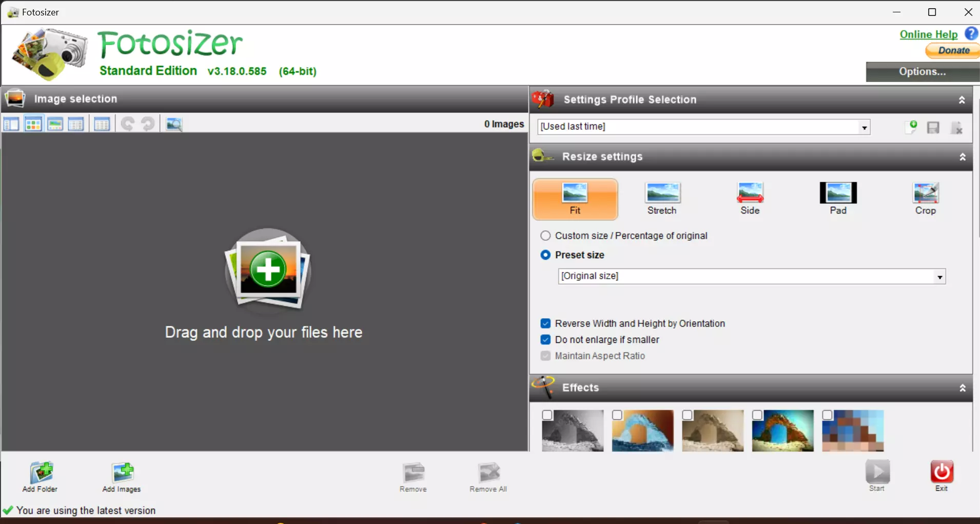Click the list columns view icon
980x524 pixels.
coord(102,124)
